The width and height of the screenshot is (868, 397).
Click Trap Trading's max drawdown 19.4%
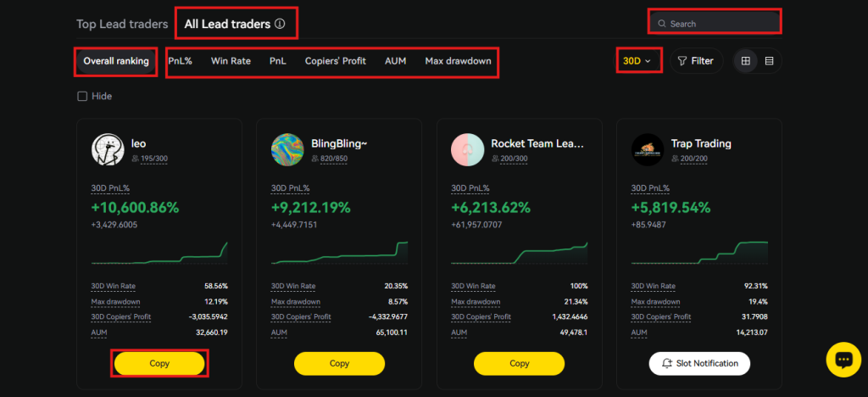(x=759, y=302)
